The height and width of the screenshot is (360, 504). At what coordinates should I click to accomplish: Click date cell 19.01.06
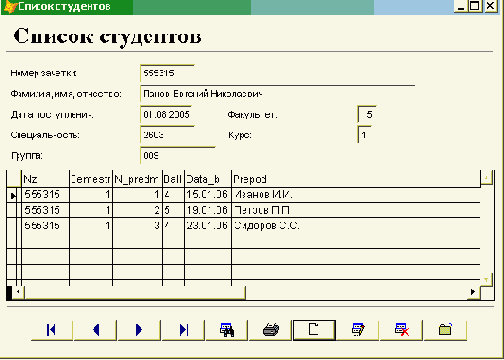click(x=208, y=210)
